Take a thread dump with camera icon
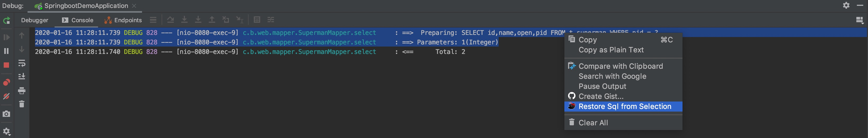Image resolution: width=868 pixels, height=138 pixels. [x=6, y=114]
